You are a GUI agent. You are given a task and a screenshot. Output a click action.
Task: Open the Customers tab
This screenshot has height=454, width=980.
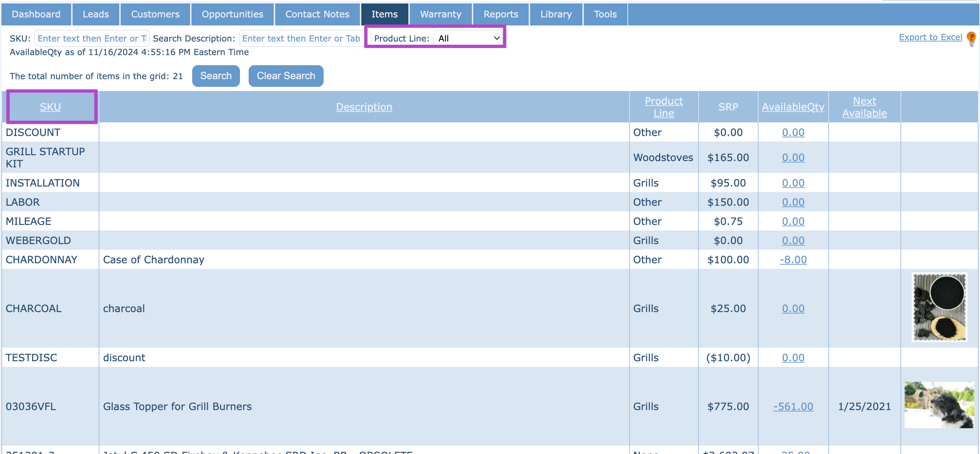point(155,14)
